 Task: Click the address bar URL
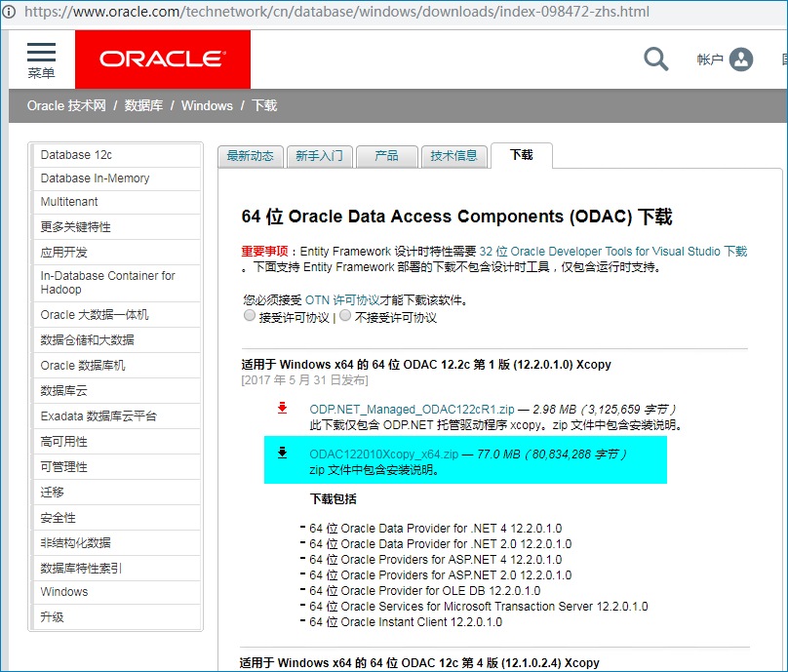[x=336, y=12]
